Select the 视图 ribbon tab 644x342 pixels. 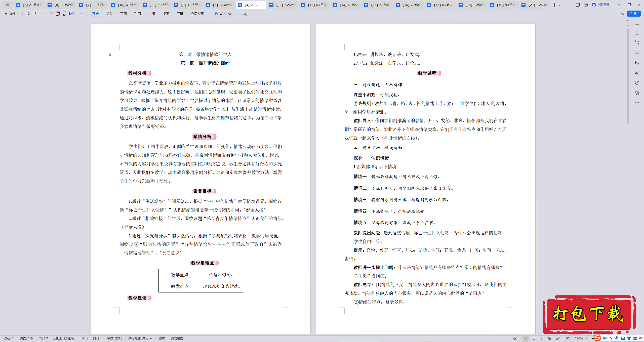coord(166,14)
